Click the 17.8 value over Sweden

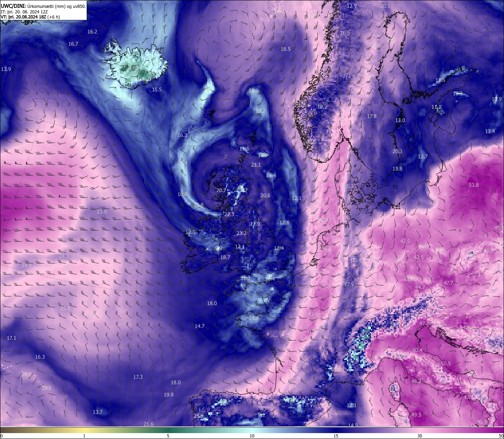tap(372, 116)
